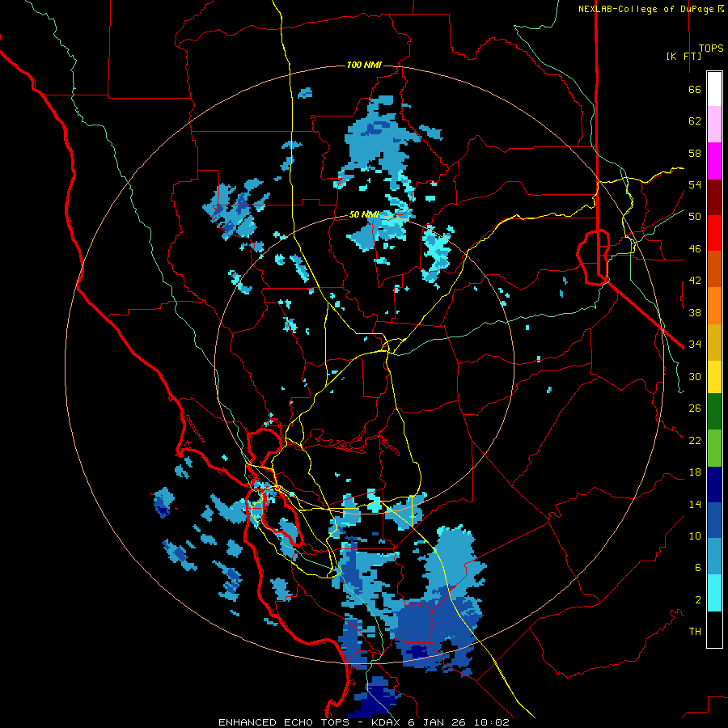Viewport: 728px width, 728px height.
Task: Click the "22" legend value
Action: pyautogui.click(x=695, y=440)
